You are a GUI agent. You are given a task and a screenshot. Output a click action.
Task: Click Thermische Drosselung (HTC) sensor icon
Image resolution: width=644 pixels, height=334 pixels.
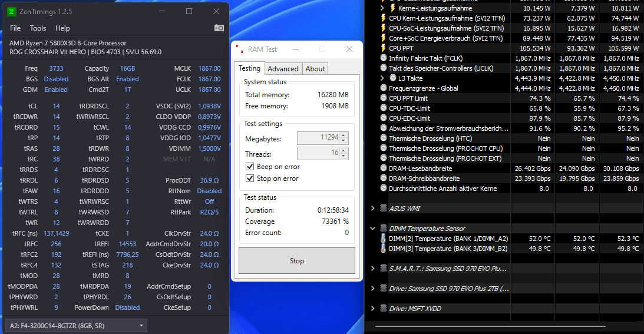tap(384, 138)
